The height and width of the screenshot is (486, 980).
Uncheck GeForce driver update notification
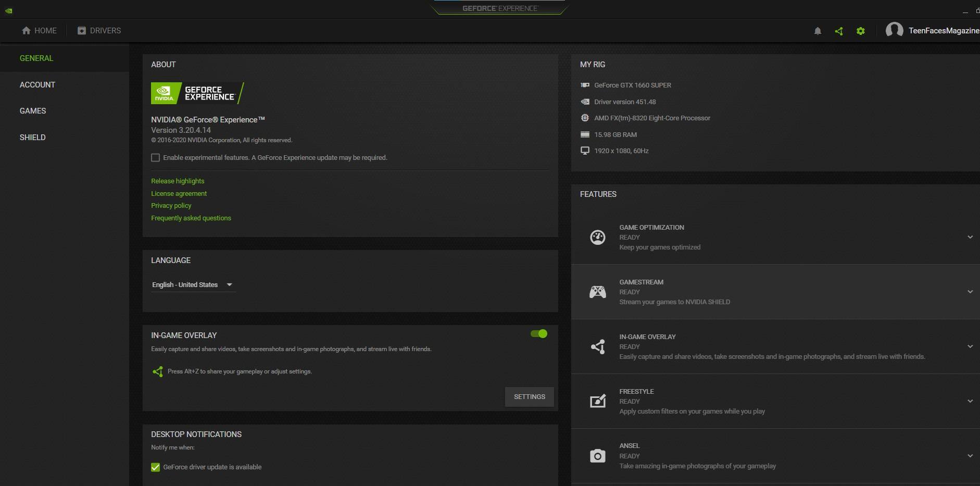click(x=155, y=467)
